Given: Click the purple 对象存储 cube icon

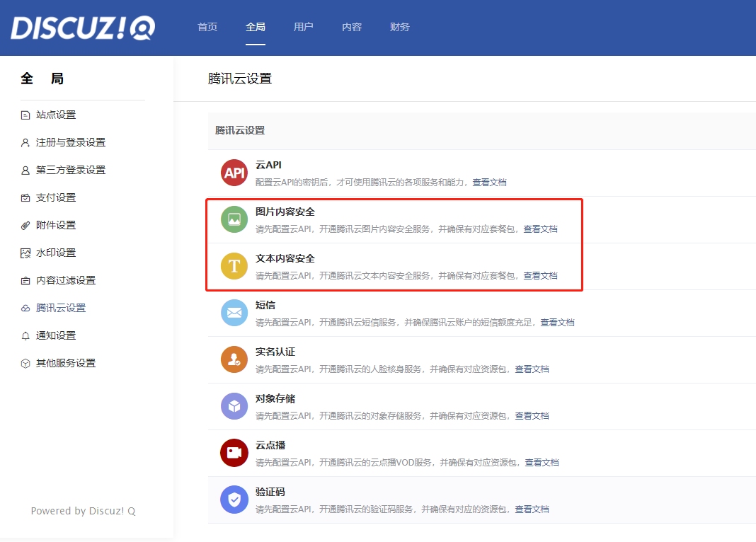Looking at the screenshot, I should click(x=234, y=406).
